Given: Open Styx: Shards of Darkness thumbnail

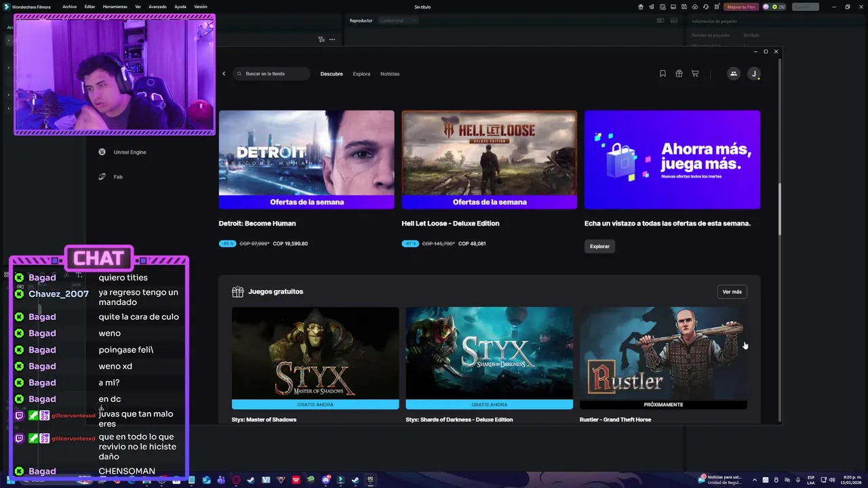Looking at the screenshot, I should [x=489, y=358].
